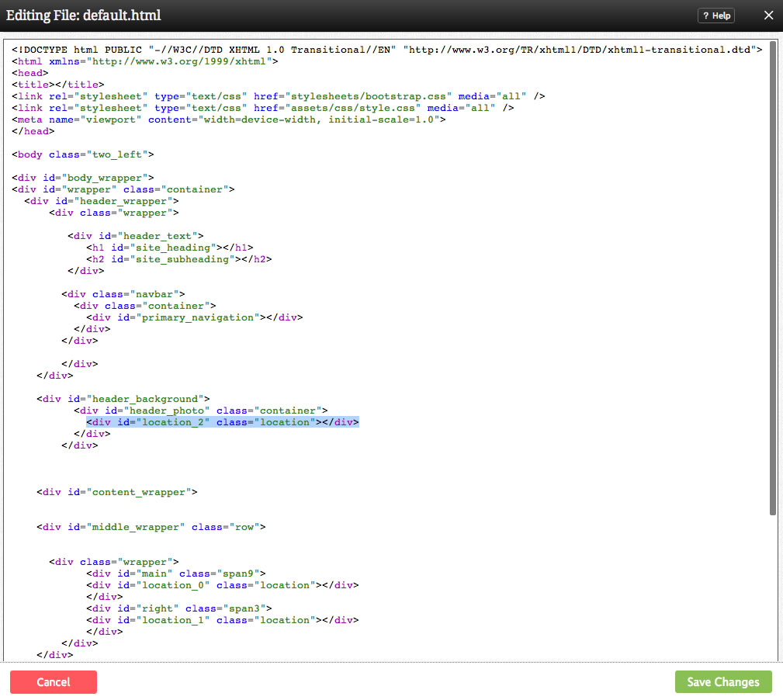Place cursor on the DOCTYPE declaration line
Image resolution: width=783 pixels, height=700 pixels.
[386, 50]
